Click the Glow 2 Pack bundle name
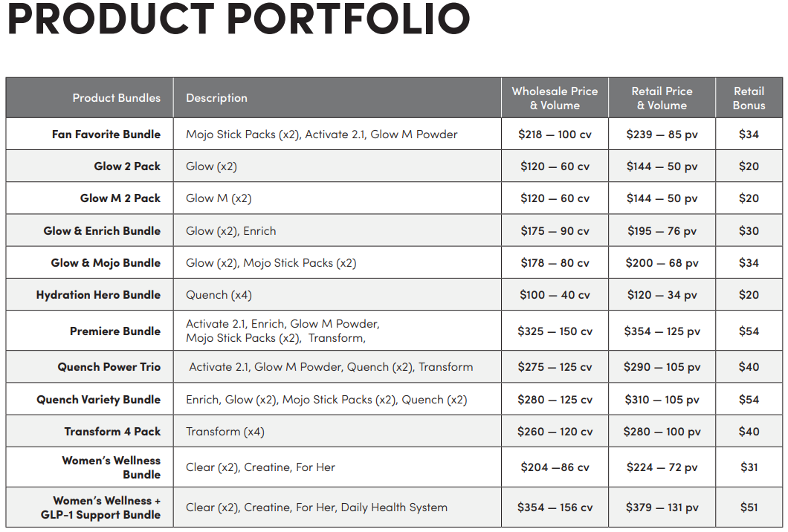This screenshot has height=532, width=788. point(127,166)
